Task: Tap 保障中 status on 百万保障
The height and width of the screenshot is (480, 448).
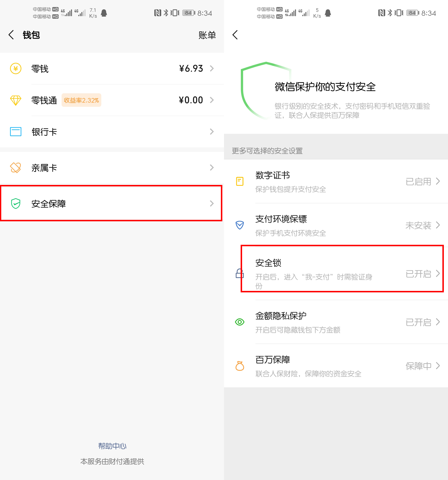Action: 418,366
